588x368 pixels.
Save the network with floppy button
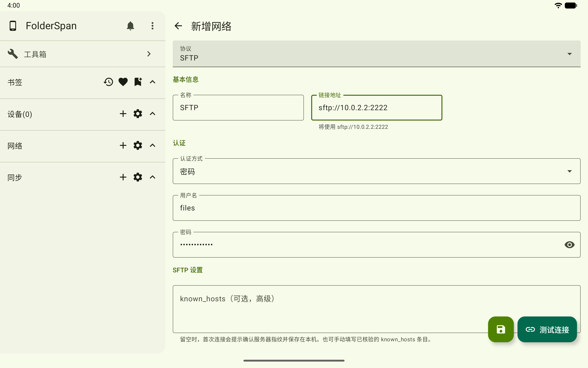(501, 329)
